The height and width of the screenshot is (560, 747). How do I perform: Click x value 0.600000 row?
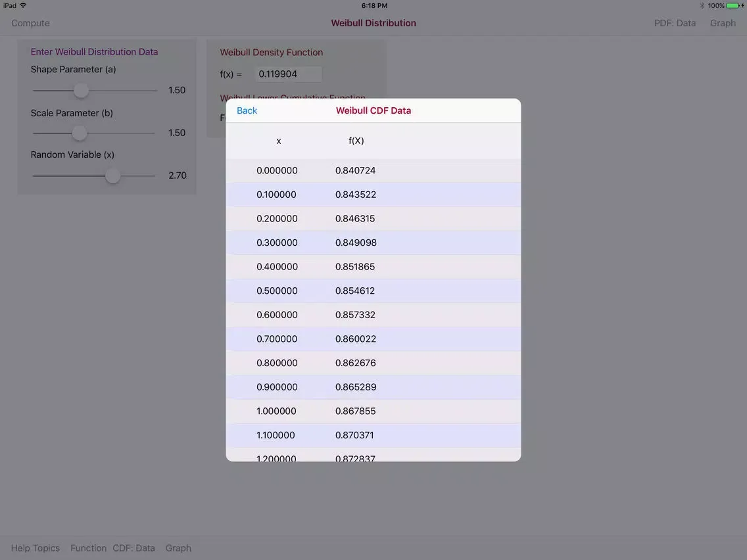point(373,315)
